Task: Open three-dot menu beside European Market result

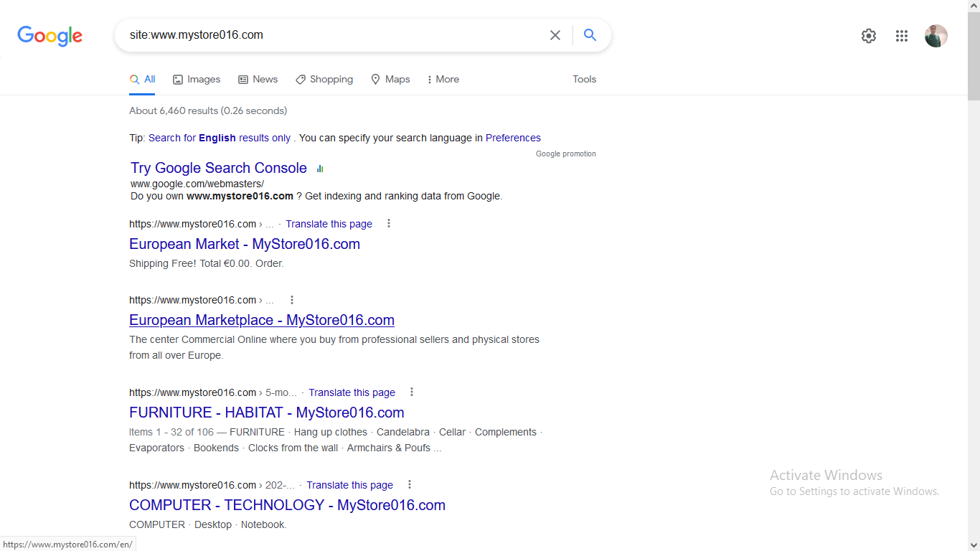Action: coord(389,223)
